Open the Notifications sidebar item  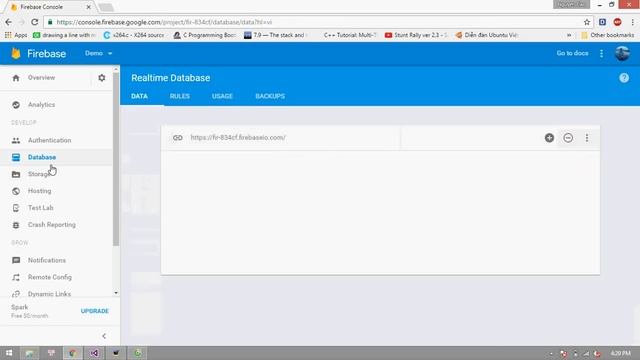(x=47, y=260)
